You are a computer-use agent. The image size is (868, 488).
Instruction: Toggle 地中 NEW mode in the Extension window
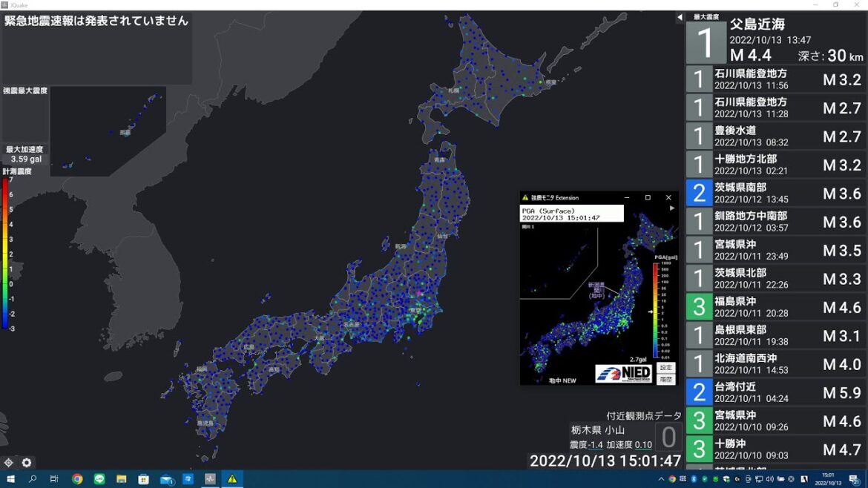pos(562,380)
